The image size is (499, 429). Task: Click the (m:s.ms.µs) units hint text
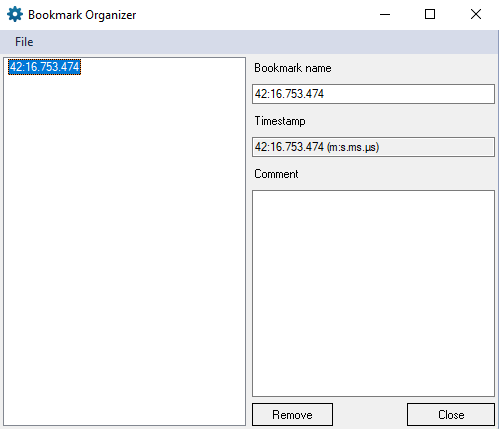tap(353, 147)
